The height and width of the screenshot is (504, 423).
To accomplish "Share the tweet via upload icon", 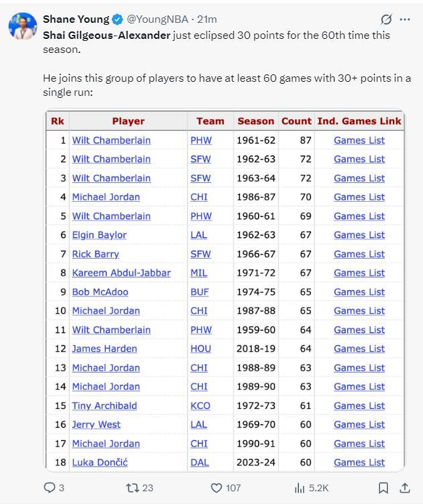I will (405, 488).
